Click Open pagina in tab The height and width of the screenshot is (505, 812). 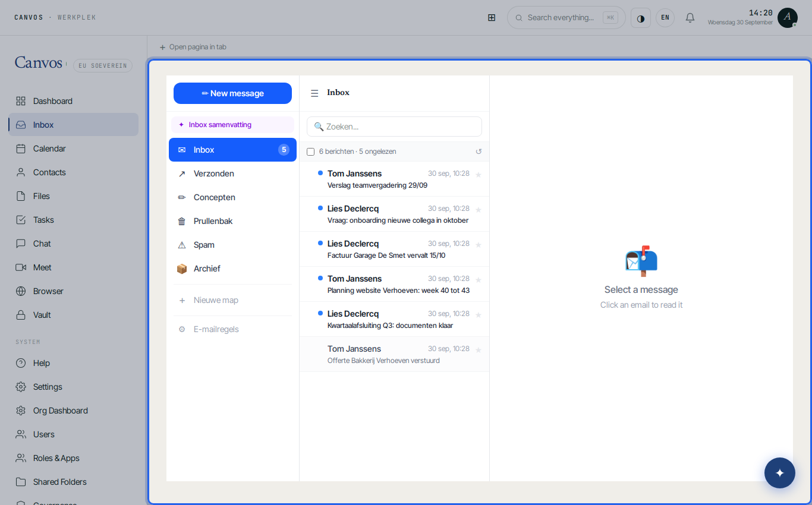click(x=193, y=47)
